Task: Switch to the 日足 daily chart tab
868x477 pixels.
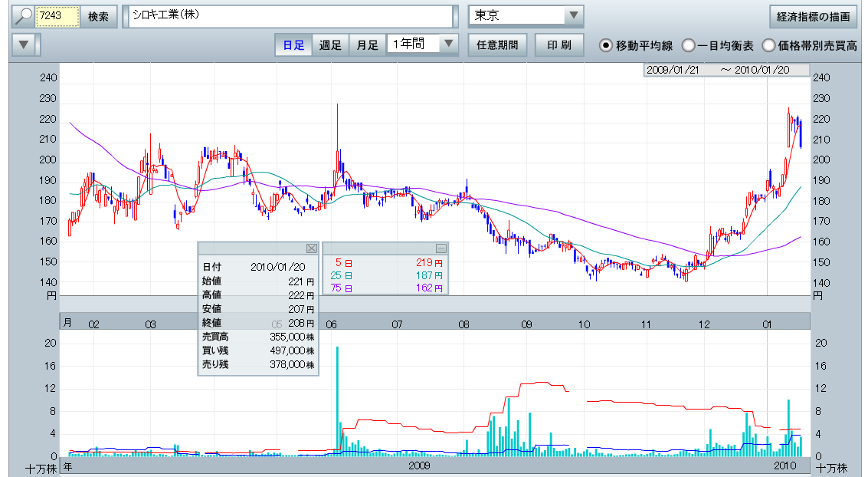Action: pyautogui.click(x=293, y=45)
